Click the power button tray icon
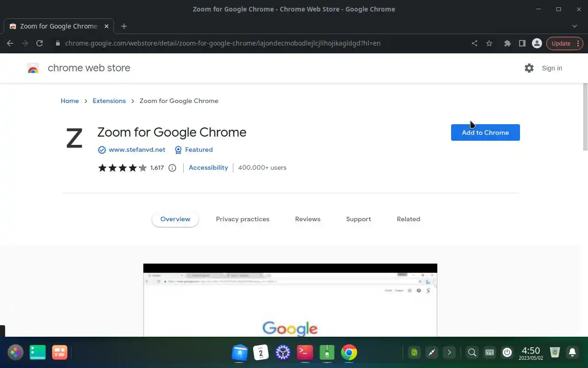 pyautogui.click(x=507, y=353)
